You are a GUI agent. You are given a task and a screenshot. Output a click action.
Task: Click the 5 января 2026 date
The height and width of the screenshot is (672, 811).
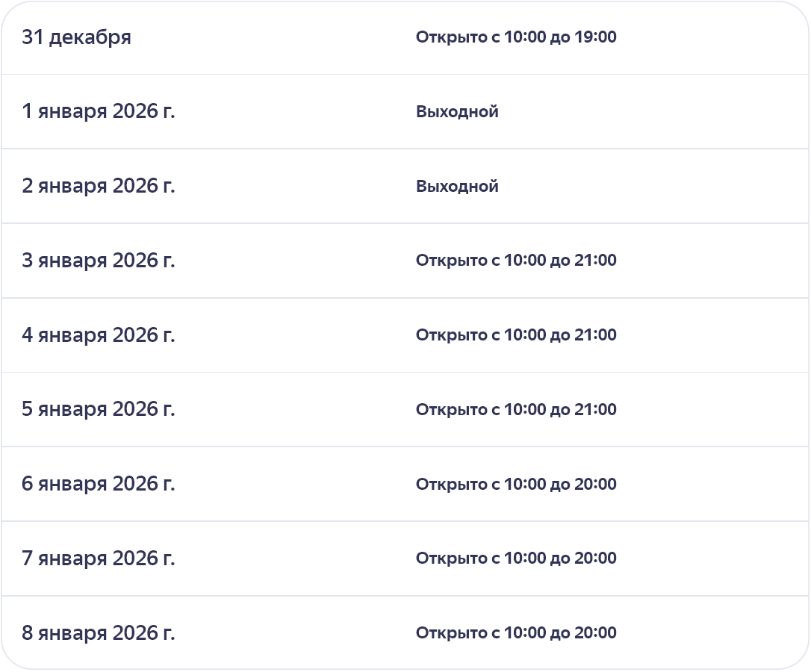98,409
